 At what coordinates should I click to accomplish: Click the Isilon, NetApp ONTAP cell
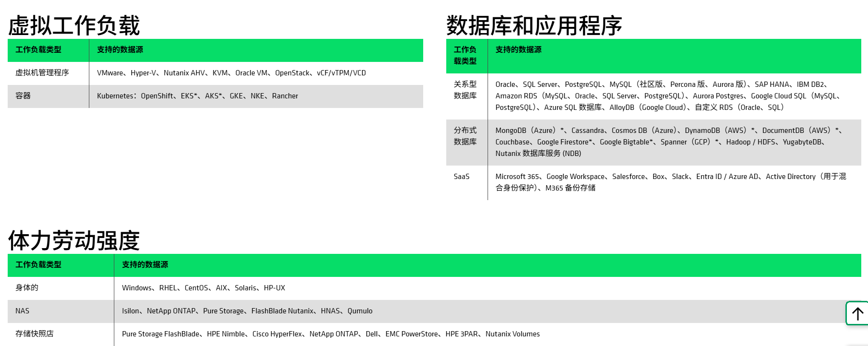(x=488, y=311)
